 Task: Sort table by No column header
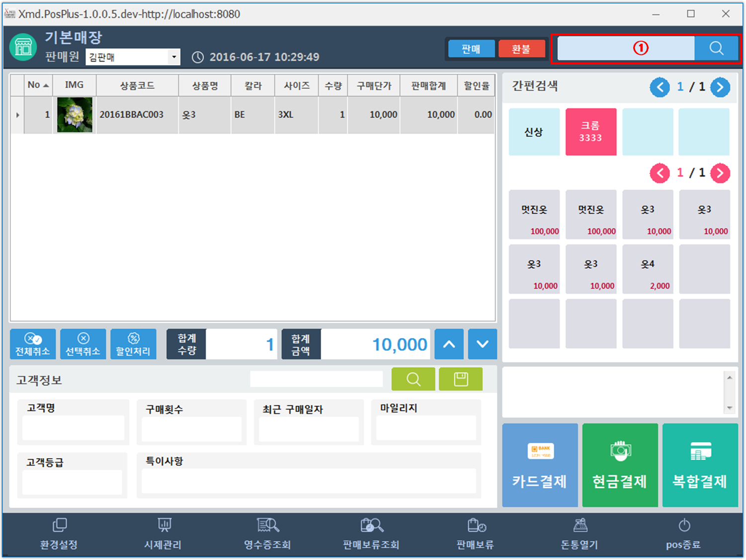point(38,85)
